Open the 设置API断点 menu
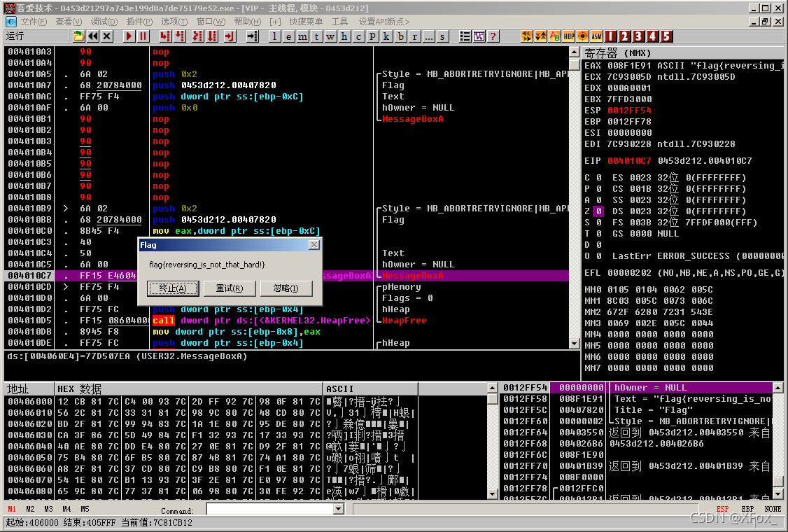This screenshot has width=788, height=532. (384, 22)
